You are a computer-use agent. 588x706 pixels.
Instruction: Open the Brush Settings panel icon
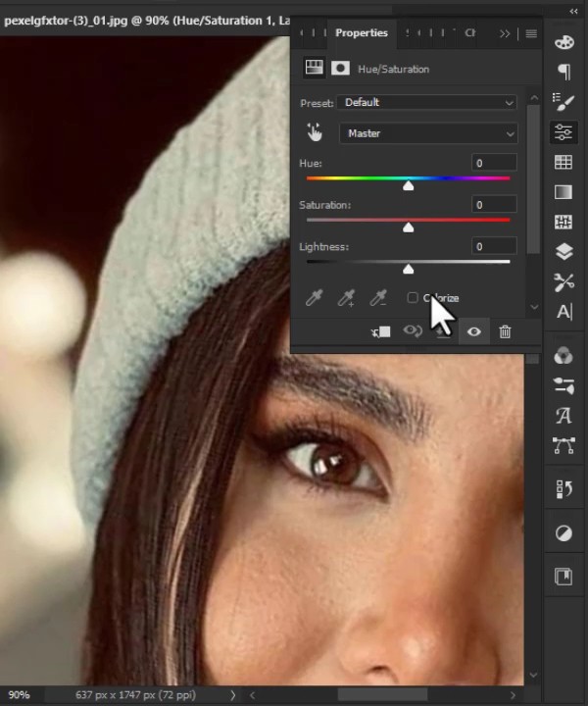pos(563,102)
